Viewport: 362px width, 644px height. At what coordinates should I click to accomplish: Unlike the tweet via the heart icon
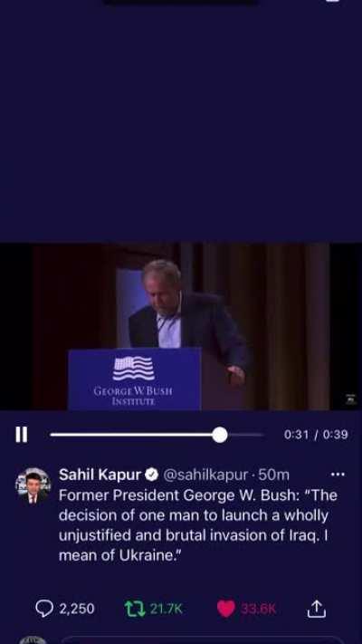click(225, 609)
